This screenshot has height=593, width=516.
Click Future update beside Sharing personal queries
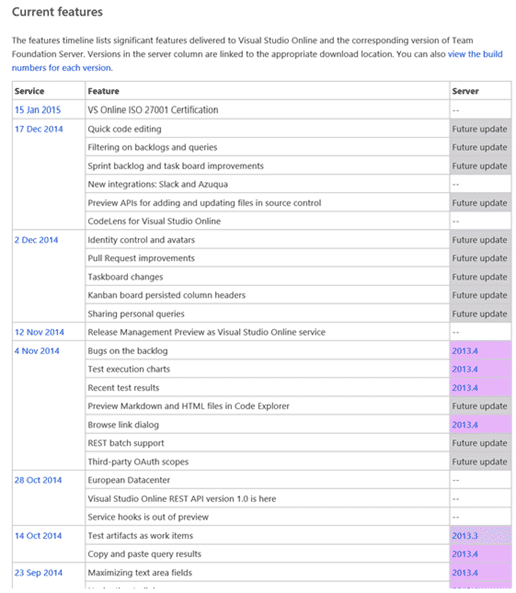pyautogui.click(x=479, y=314)
